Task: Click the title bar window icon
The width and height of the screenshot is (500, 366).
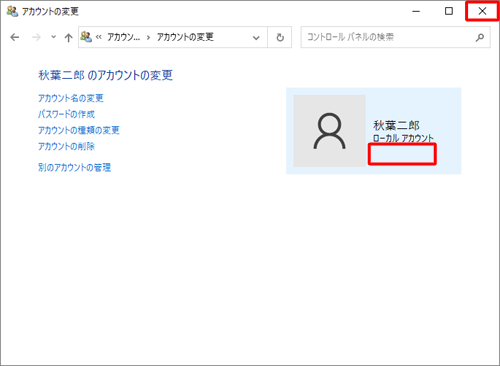Action: click(x=12, y=11)
